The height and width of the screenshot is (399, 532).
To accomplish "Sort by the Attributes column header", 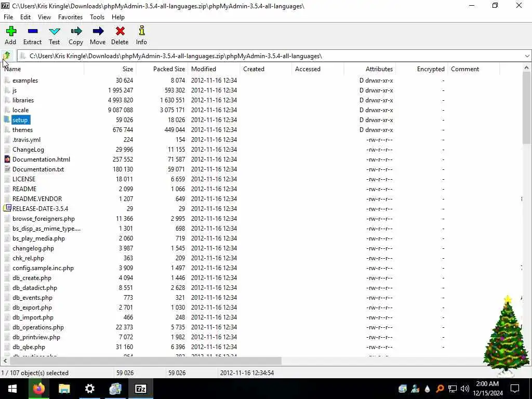I will coord(370,69).
